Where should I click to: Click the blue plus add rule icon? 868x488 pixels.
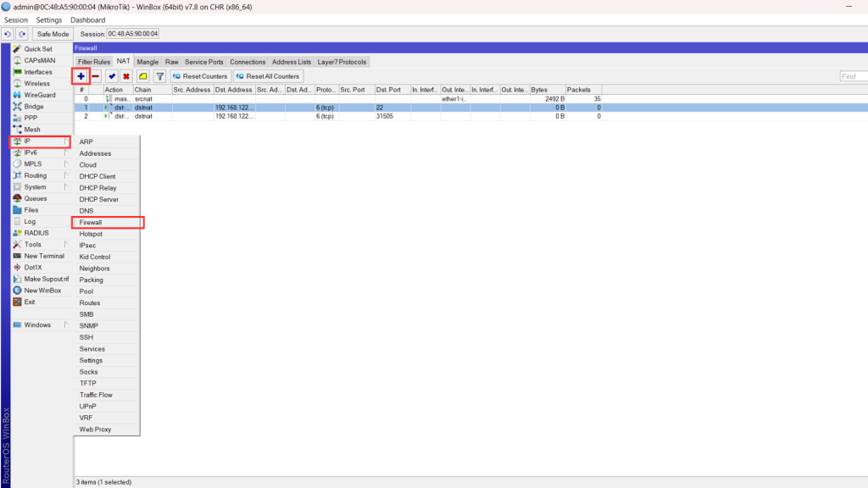click(81, 76)
